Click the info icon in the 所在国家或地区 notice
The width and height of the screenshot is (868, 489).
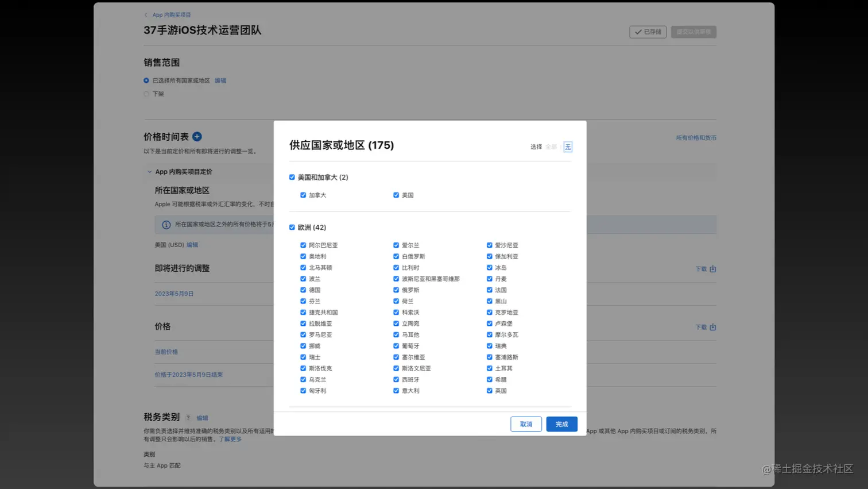166,225
